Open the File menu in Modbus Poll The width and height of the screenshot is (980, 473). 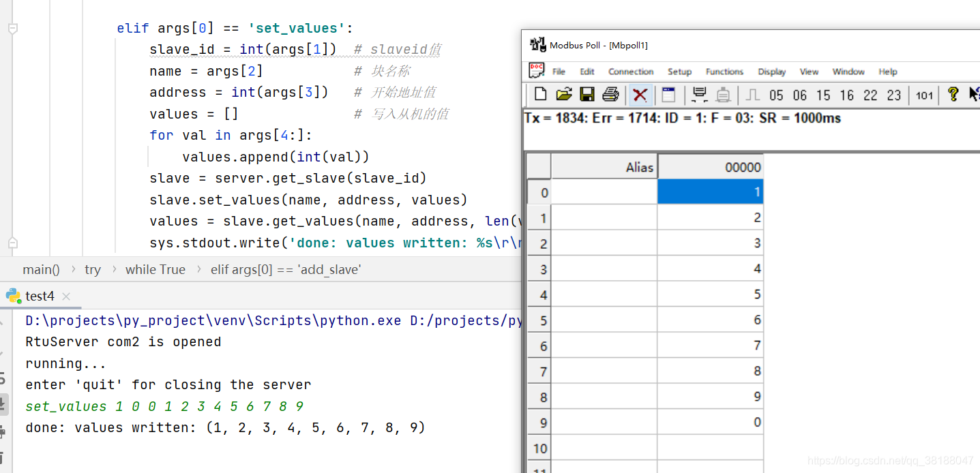click(x=559, y=72)
